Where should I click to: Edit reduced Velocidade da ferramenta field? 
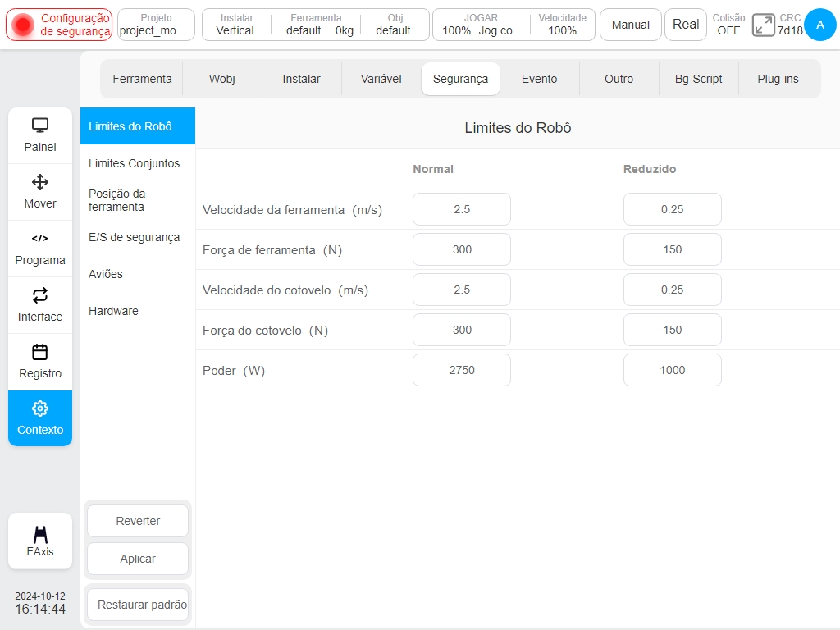click(x=673, y=209)
